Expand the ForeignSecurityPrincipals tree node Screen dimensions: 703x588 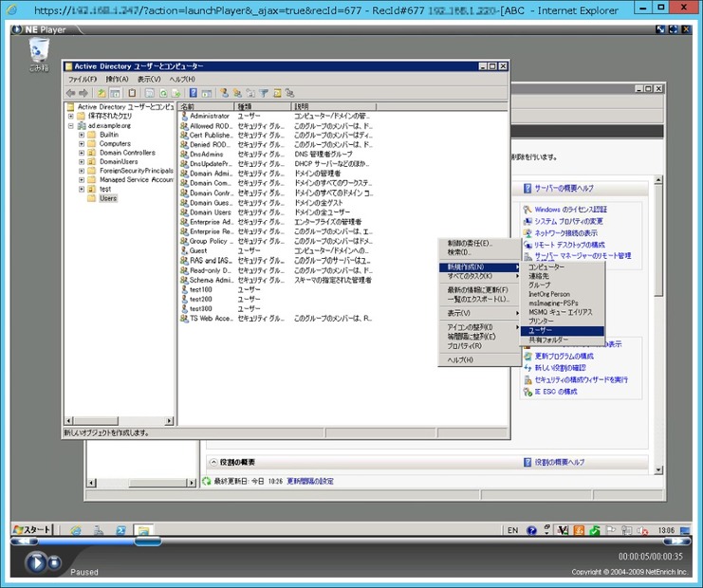click(x=82, y=171)
